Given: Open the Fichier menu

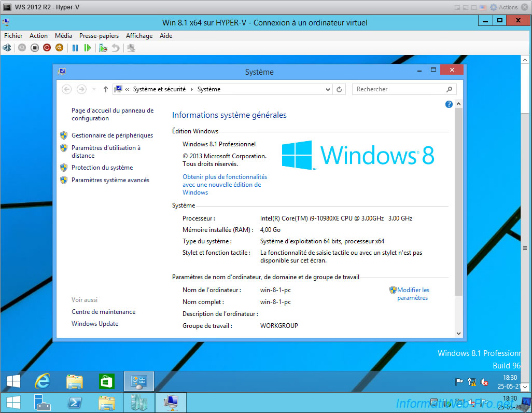Looking at the screenshot, I should pos(13,36).
